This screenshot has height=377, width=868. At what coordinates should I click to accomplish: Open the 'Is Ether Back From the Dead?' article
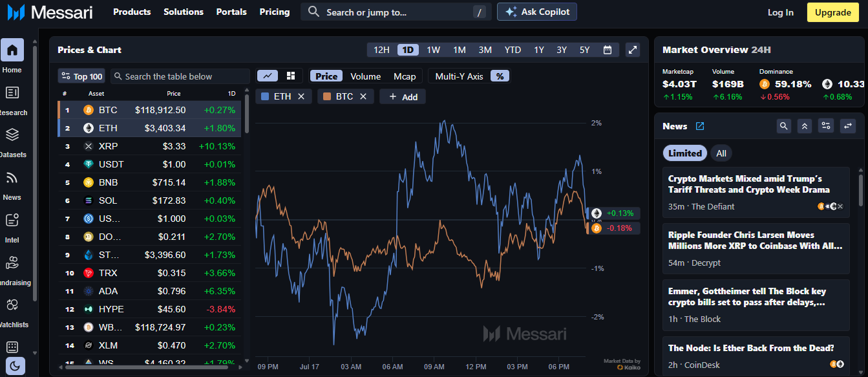(756, 355)
